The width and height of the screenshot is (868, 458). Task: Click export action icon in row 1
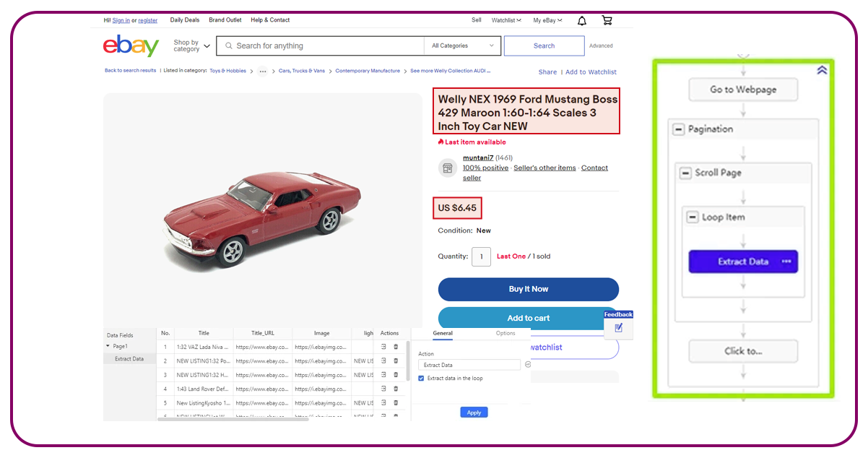click(384, 347)
